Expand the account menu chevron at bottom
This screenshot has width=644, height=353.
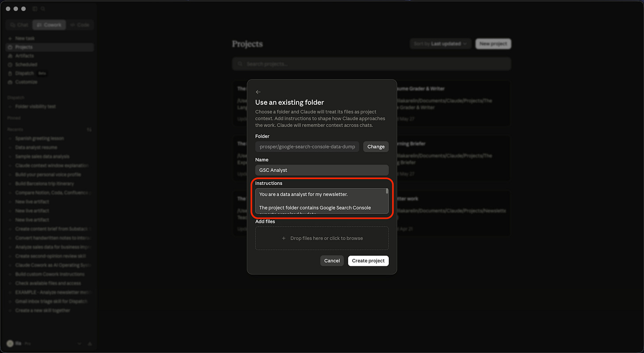[x=80, y=344]
